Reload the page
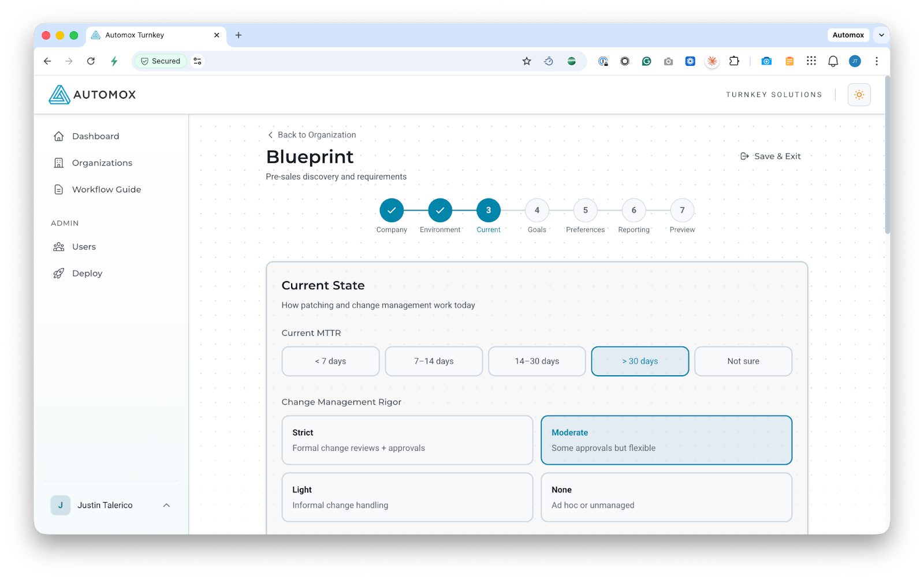Screen dimensions: 924x579 click(91, 61)
